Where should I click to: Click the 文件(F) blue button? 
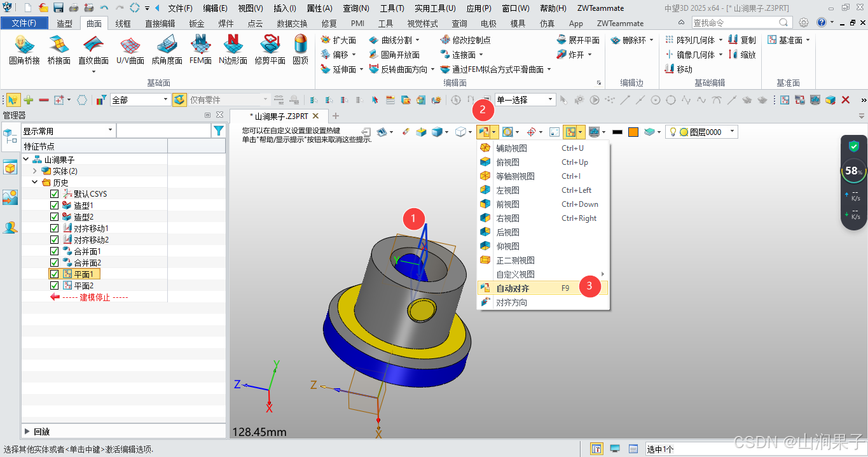[24, 23]
